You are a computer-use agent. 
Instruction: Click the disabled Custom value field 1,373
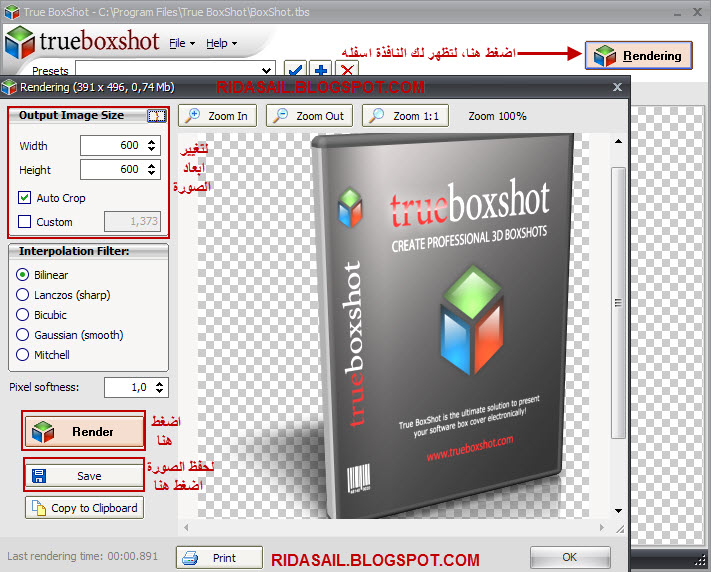pos(132,221)
